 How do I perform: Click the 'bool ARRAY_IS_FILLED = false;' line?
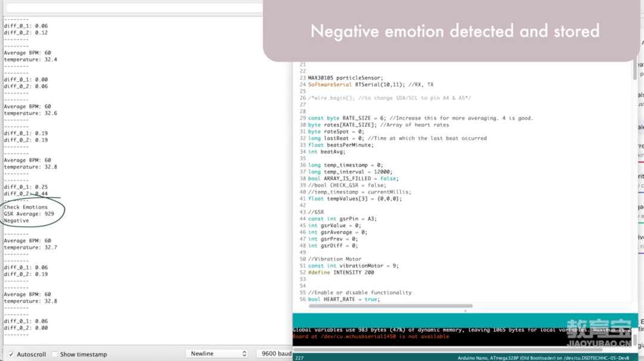tap(353, 179)
